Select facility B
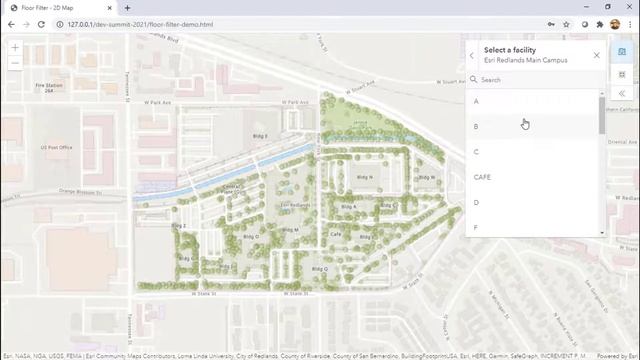This screenshot has width=640, height=360. point(532,127)
